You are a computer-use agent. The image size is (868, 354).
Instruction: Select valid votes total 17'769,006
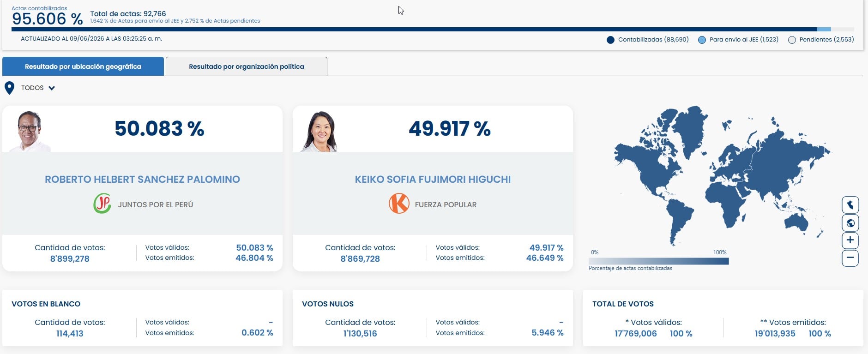[x=635, y=334]
